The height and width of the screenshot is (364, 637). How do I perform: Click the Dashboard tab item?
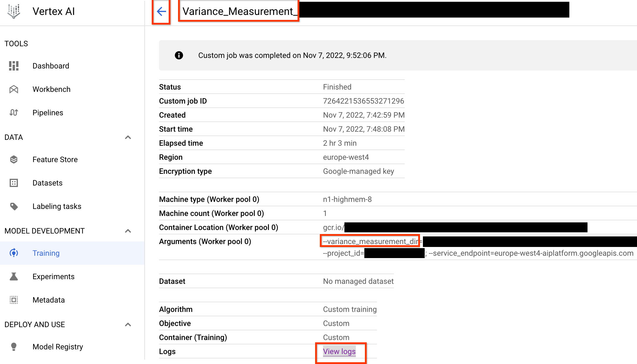[x=51, y=66]
